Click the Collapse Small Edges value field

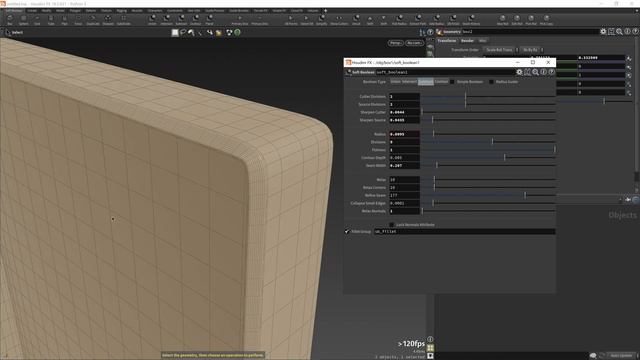404,203
